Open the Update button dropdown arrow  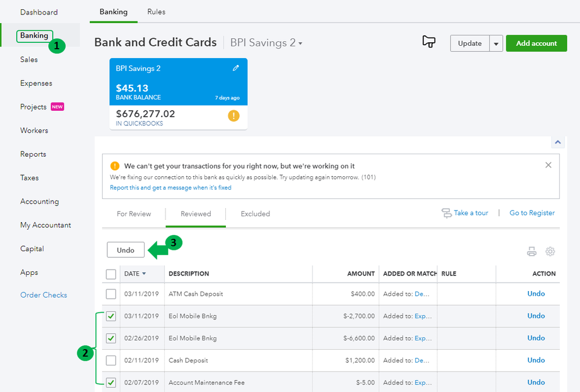pyautogui.click(x=496, y=43)
